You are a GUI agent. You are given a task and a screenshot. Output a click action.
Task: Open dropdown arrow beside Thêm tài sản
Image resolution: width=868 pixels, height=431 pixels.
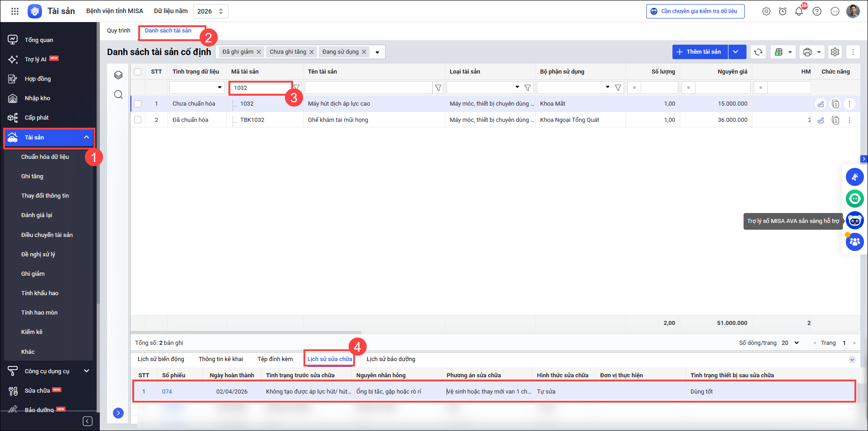click(x=736, y=52)
